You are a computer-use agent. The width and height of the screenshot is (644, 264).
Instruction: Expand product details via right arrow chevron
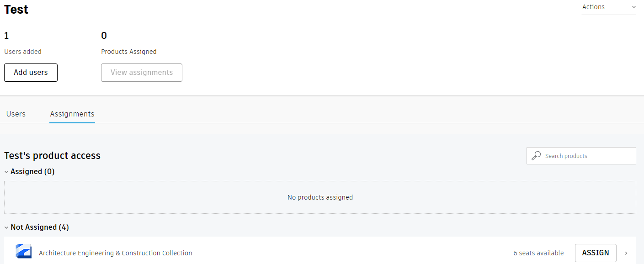coord(626,253)
